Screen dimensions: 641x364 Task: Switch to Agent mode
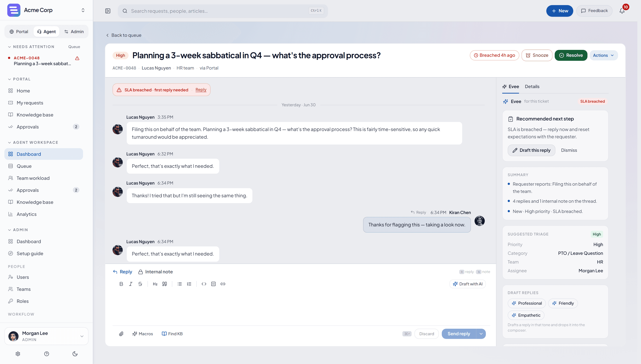tap(46, 31)
